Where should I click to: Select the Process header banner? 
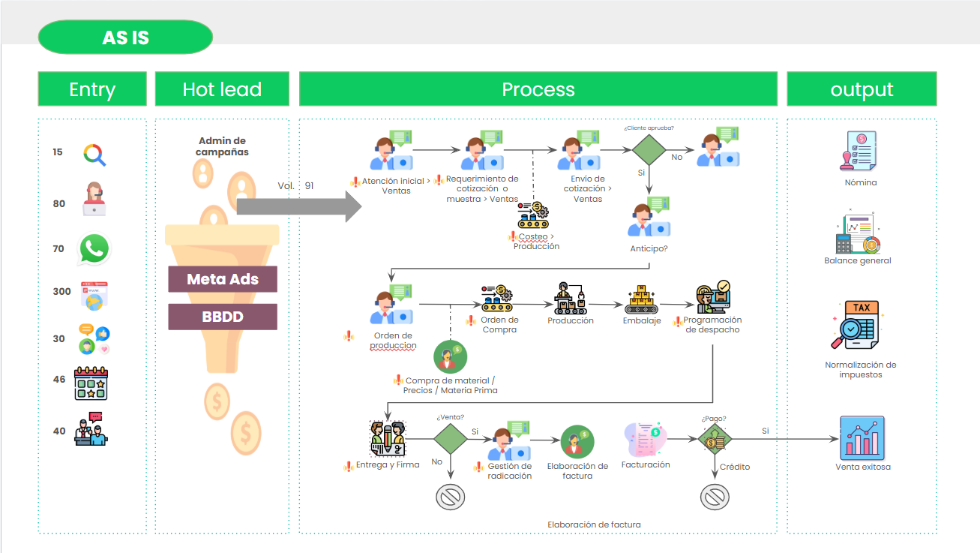click(x=538, y=89)
